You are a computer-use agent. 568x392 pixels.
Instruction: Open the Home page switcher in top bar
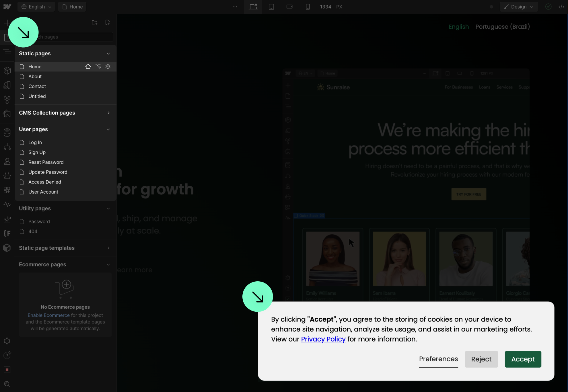[x=72, y=7]
